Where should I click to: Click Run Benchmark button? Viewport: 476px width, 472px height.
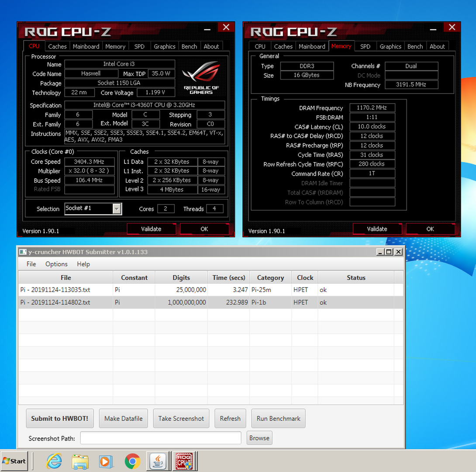click(278, 419)
